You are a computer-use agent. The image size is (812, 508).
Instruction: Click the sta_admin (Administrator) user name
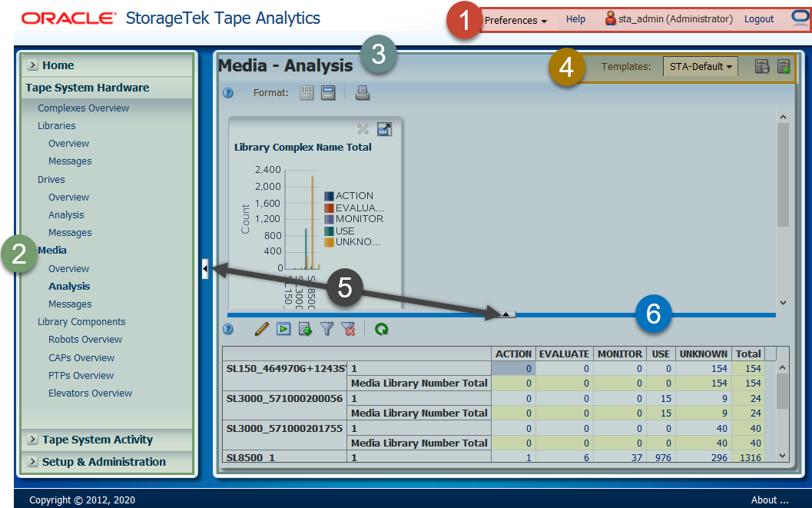[675, 19]
